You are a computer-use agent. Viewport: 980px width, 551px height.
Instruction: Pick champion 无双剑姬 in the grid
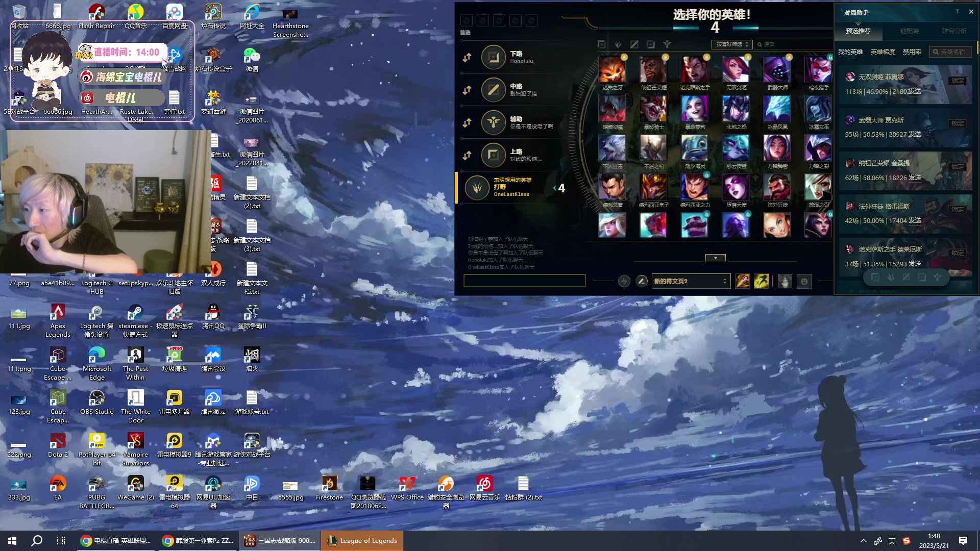pos(736,69)
